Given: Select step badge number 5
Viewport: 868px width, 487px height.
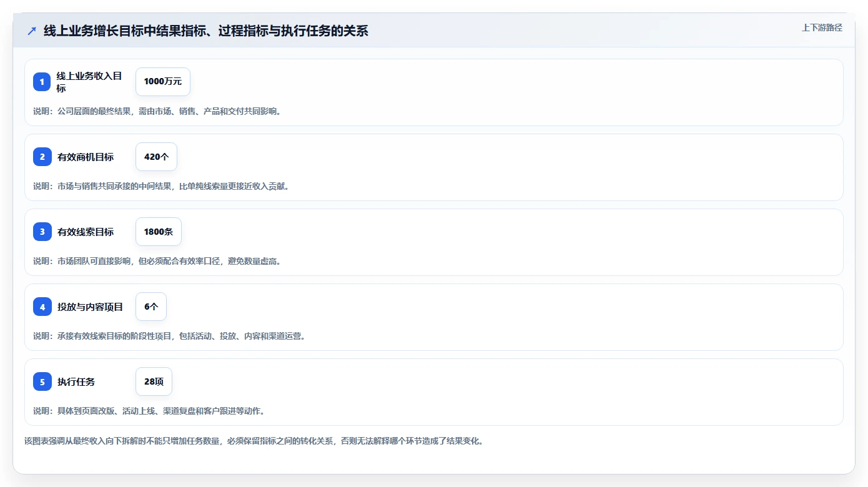Looking at the screenshot, I should pyautogui.click(x=42, y=381).
